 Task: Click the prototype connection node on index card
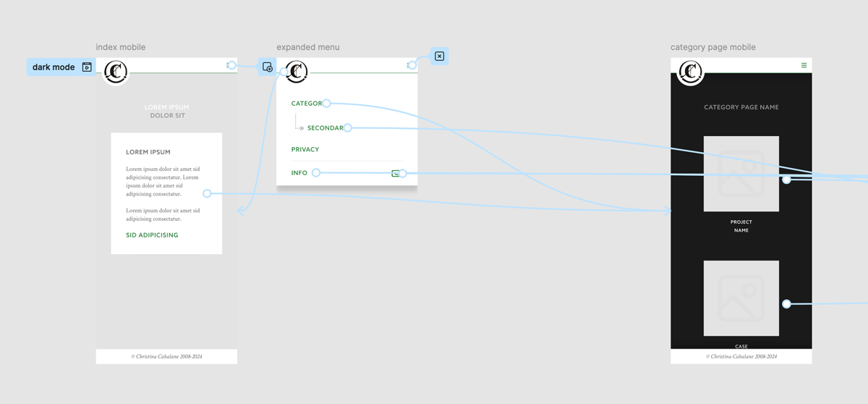coord(207,193)
